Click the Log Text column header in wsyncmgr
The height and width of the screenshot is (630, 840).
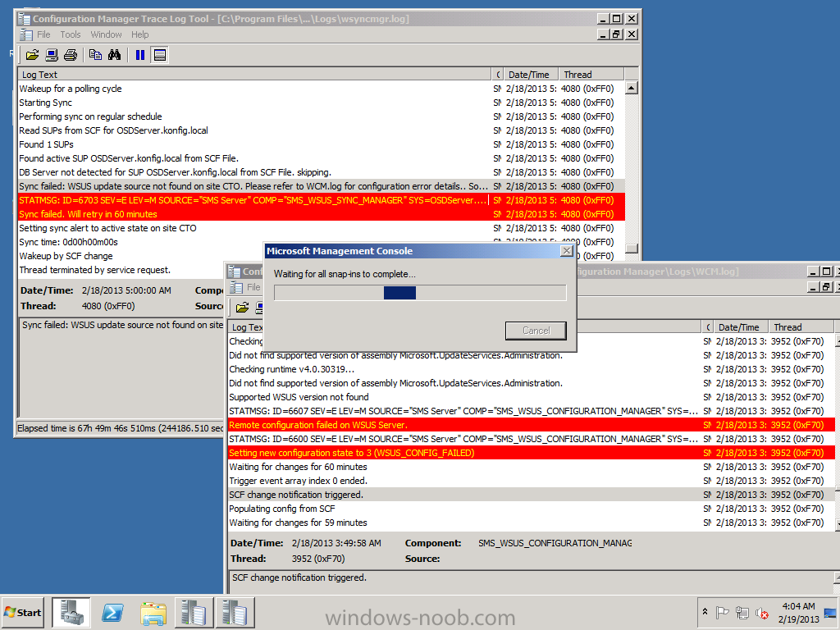point(255,75)
